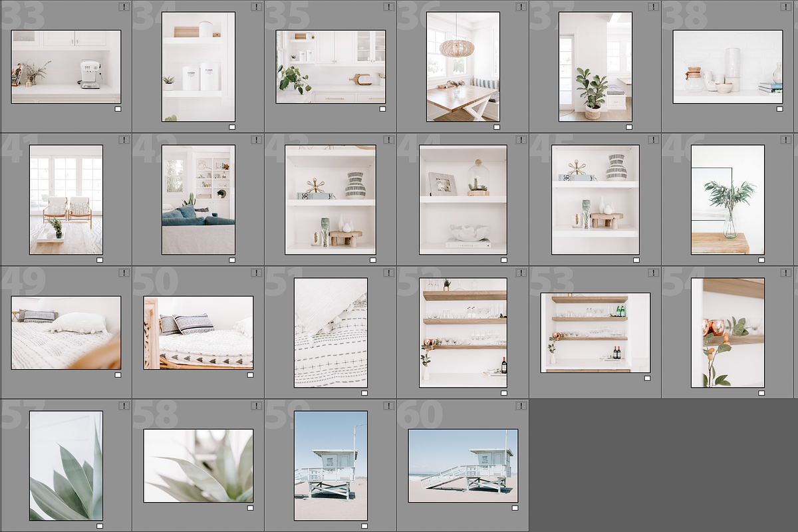The image size is (798, 532).
Task: Click the exclamation badge on photo 42
Action: pos(256,140)
